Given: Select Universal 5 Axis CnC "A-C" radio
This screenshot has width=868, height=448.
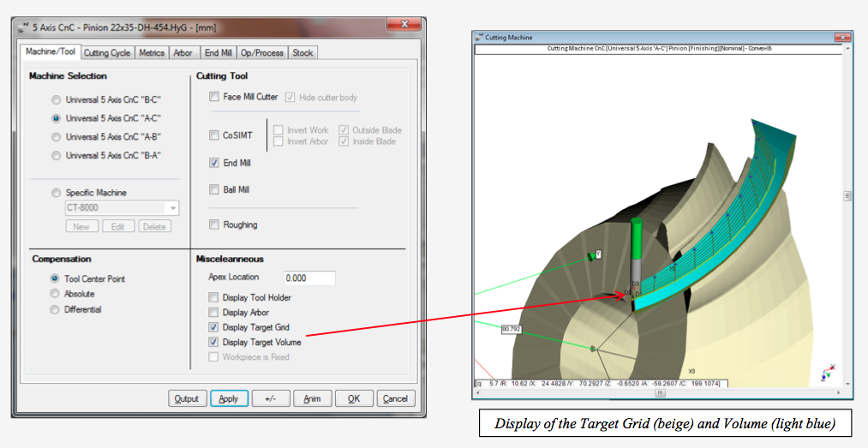Looking at the screenshot, I should [56, 118].
